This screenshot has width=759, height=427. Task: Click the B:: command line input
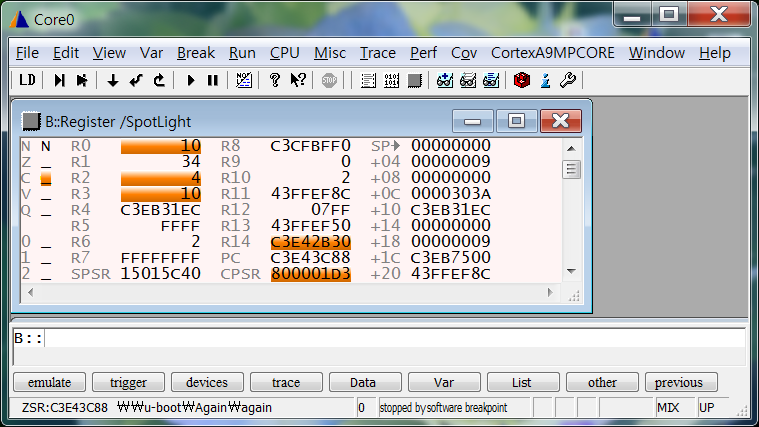pos(390,338)
